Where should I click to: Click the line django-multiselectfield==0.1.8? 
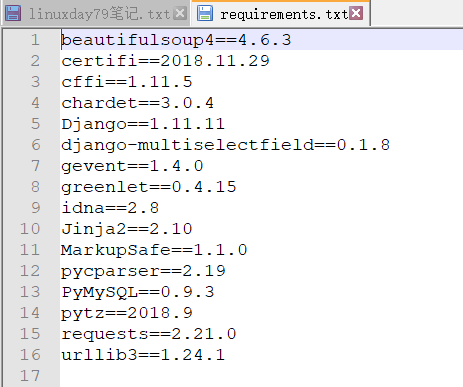[225, 145]
